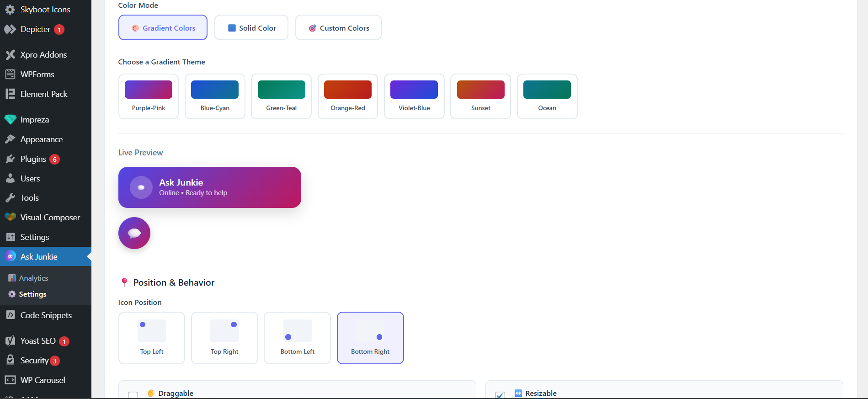Click the Code Snippets icon
Viewport: 868px width, 399px height.
(x=10, y=315)
